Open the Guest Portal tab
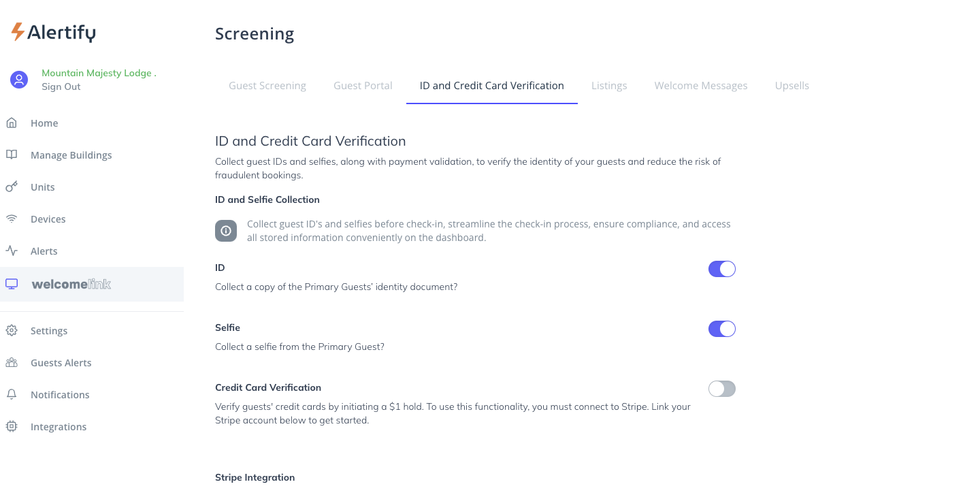 tap(363, 86)
